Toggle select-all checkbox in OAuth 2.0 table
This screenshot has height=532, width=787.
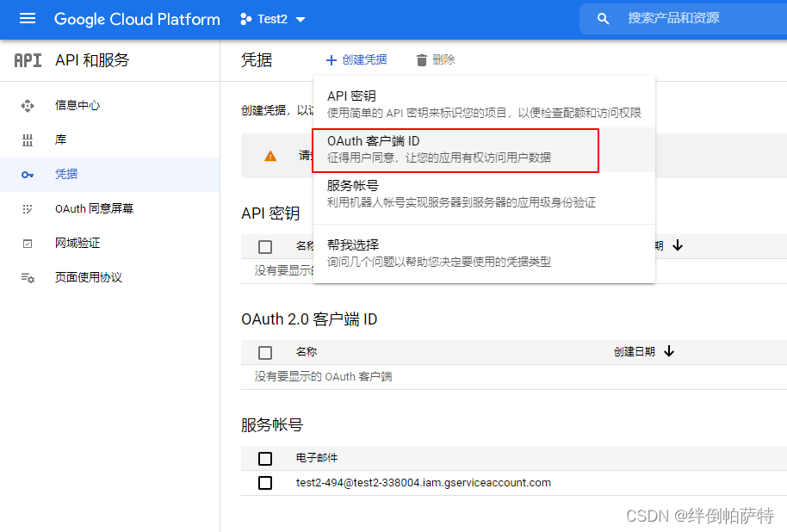[x=265, y=353]
